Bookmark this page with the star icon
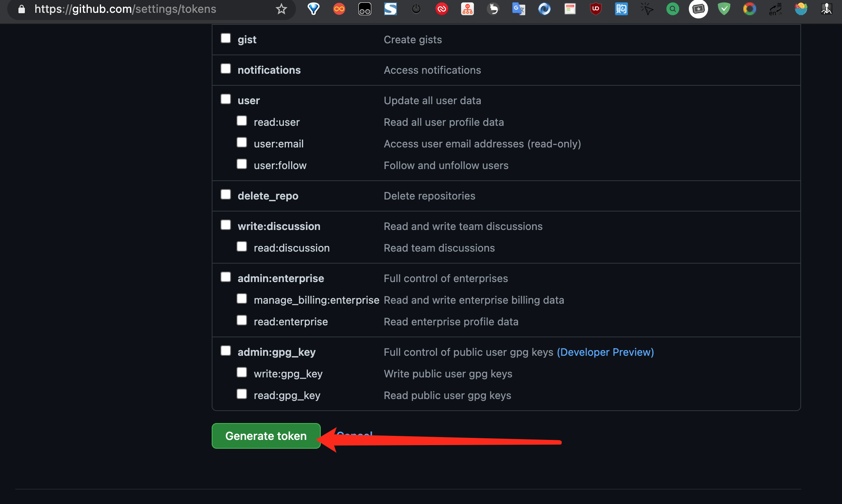Viewport: 842px width, 504px height. pos(281,9)
